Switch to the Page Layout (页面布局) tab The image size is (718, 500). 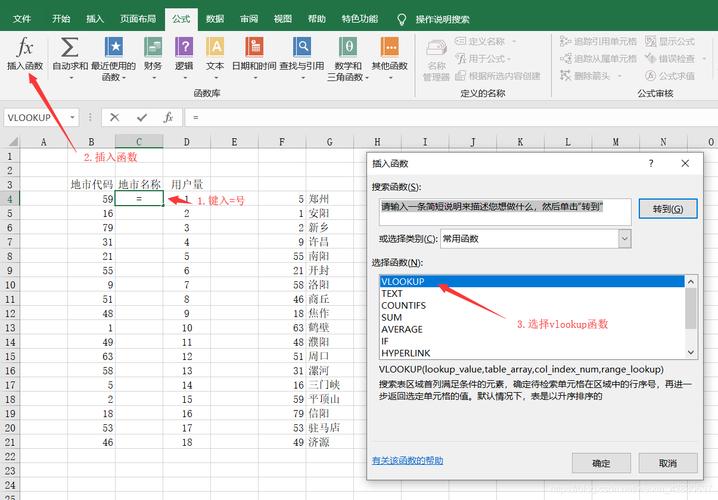coord(138,19)
